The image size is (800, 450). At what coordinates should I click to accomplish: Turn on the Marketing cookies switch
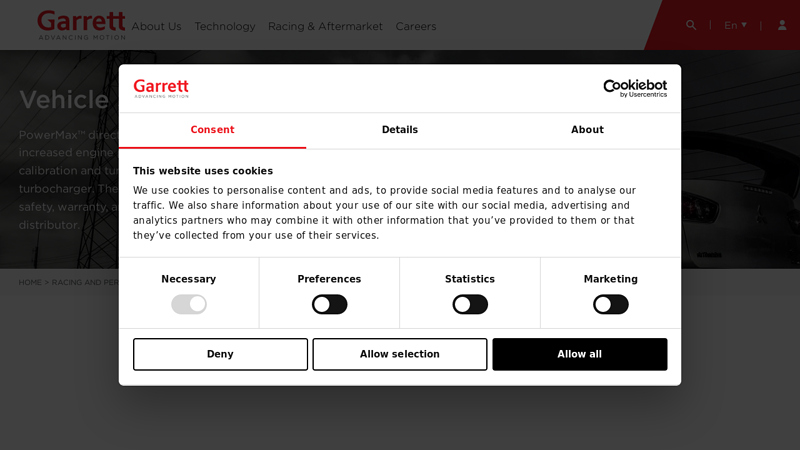coord(610,304)
